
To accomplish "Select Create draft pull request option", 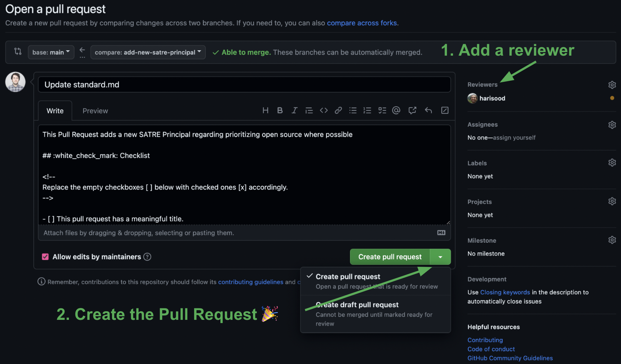I will (x=375, y=314).
